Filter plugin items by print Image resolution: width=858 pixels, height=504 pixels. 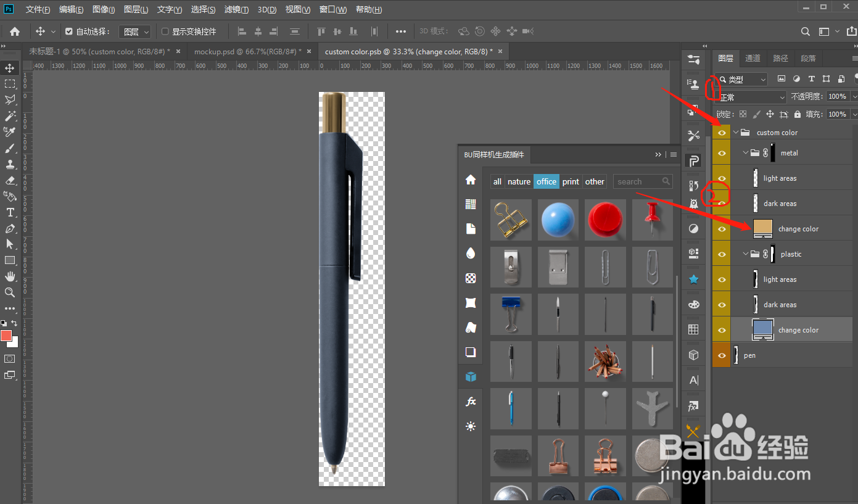point(571,181)
